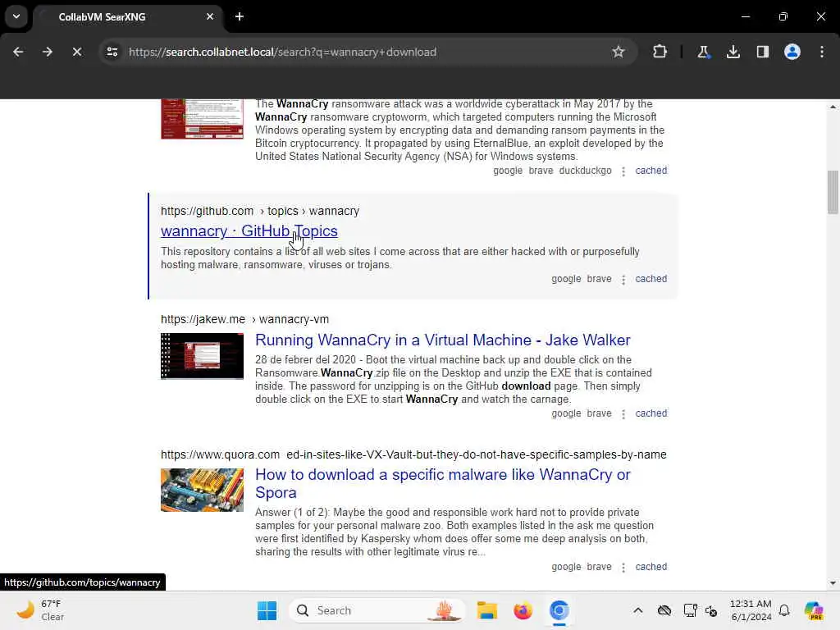Click the page vertical scrollbar thumb
This screenshot has height=630, width=840.
coord(833,192)
